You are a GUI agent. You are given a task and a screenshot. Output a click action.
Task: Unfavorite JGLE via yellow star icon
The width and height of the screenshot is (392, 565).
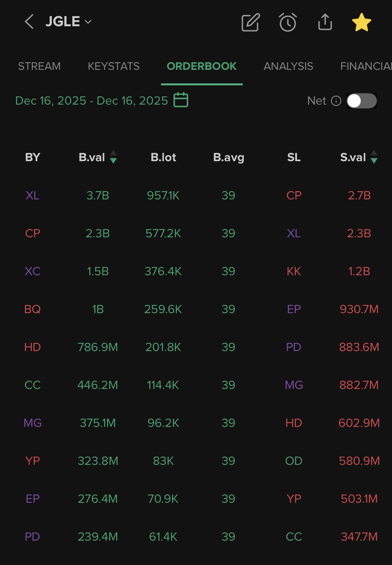tap(361, 22)
